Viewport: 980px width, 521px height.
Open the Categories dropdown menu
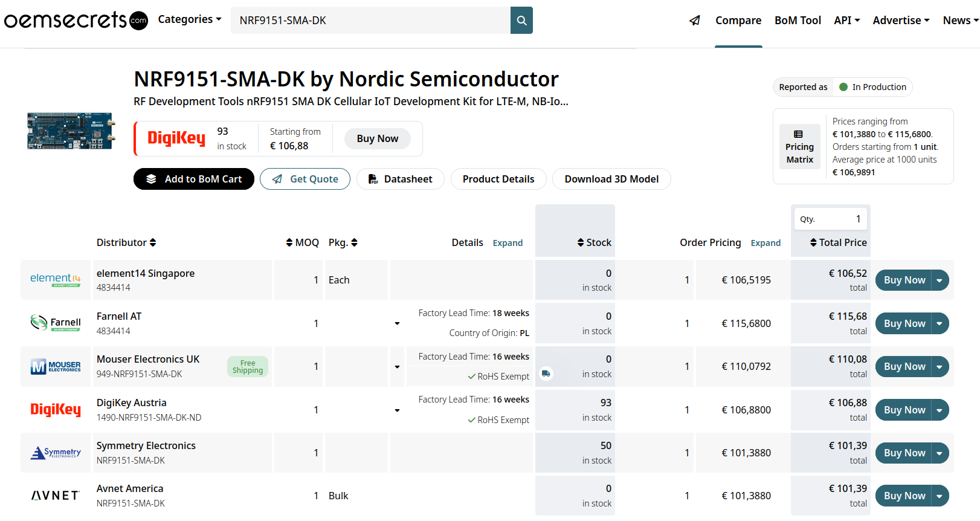pyautogui.click(x=190, y=19)
